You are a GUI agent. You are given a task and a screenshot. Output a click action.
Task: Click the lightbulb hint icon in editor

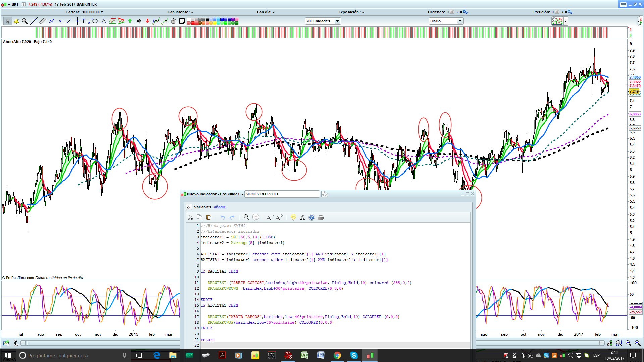tap(293, 217)
